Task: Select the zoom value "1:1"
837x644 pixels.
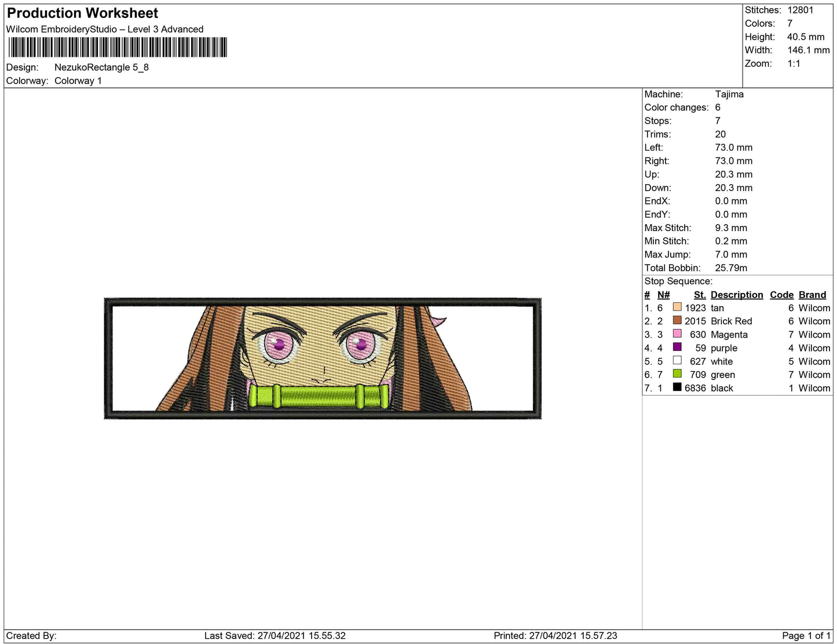Action: tap(794, 63)
